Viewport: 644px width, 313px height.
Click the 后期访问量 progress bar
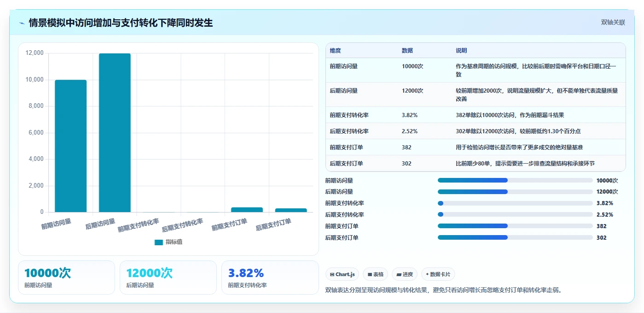click(x=515, y=192)
